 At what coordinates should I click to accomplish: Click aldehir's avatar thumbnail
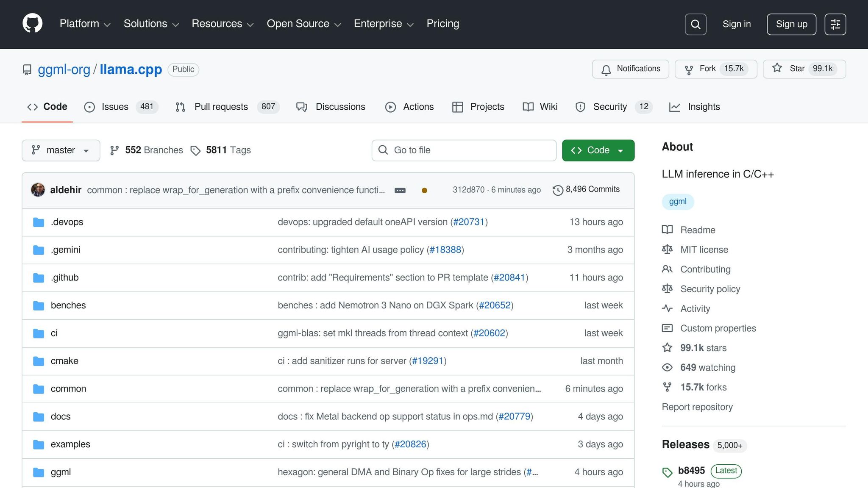point(38,190)
